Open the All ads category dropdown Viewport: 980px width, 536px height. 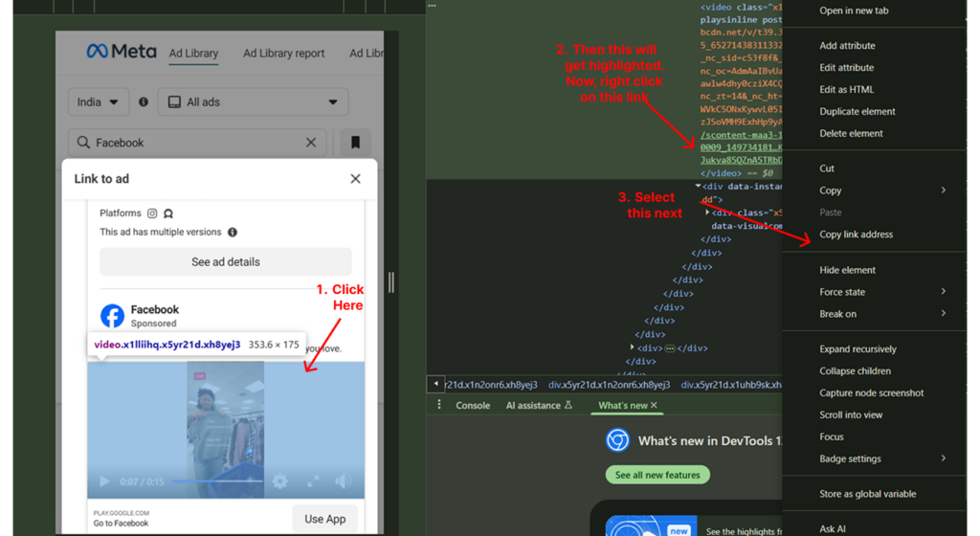click(x=253, y=101)
